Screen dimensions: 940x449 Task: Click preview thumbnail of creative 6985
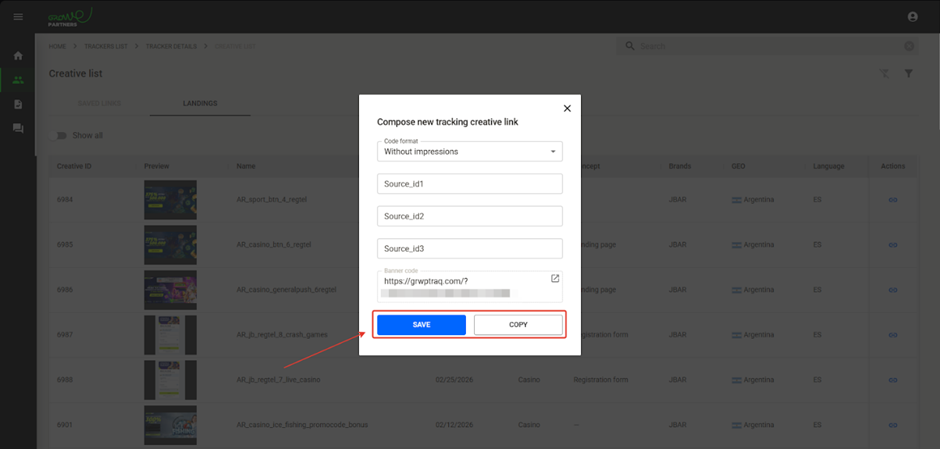170,245
